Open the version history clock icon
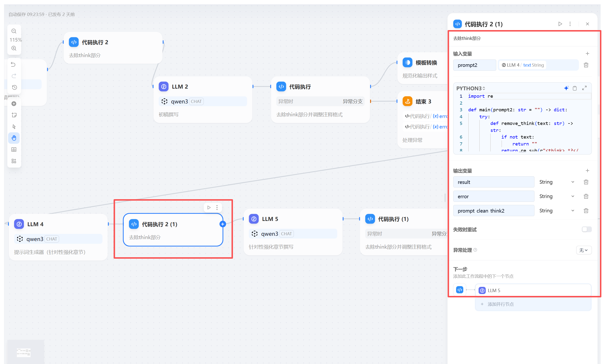This screenshot has height=364, width=604. (x=14, y=87)
